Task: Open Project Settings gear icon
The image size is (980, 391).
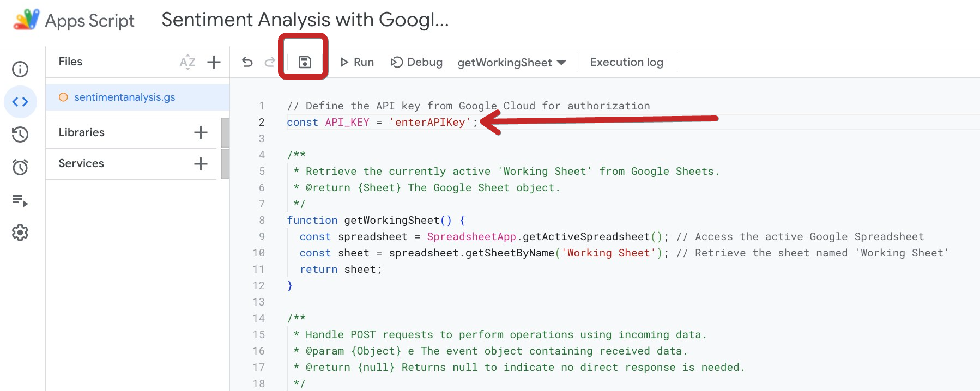Action: [x=20, y=233]
